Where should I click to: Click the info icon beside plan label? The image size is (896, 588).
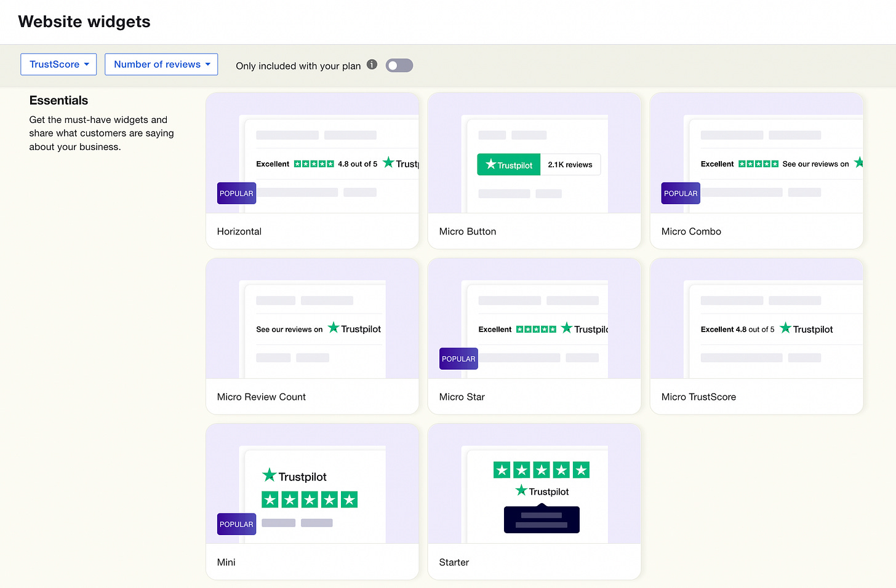(x=372, y=64)
